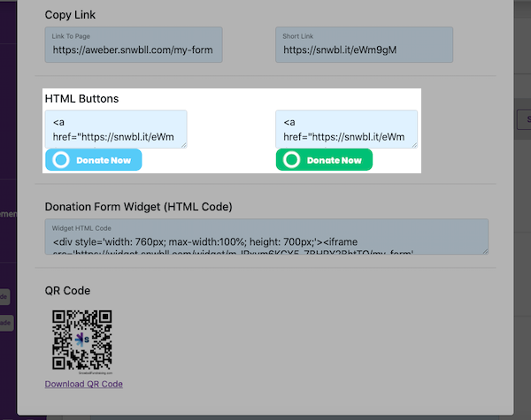Focus the green button HTML code textarea
531x420 pixels.
[x=346, y=129]
